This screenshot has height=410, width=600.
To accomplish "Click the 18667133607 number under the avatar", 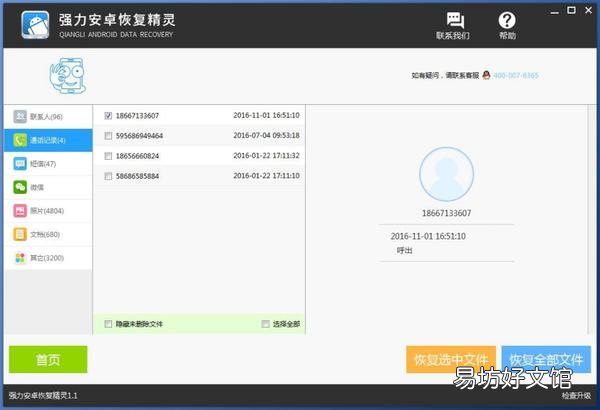I will [446, 213].
